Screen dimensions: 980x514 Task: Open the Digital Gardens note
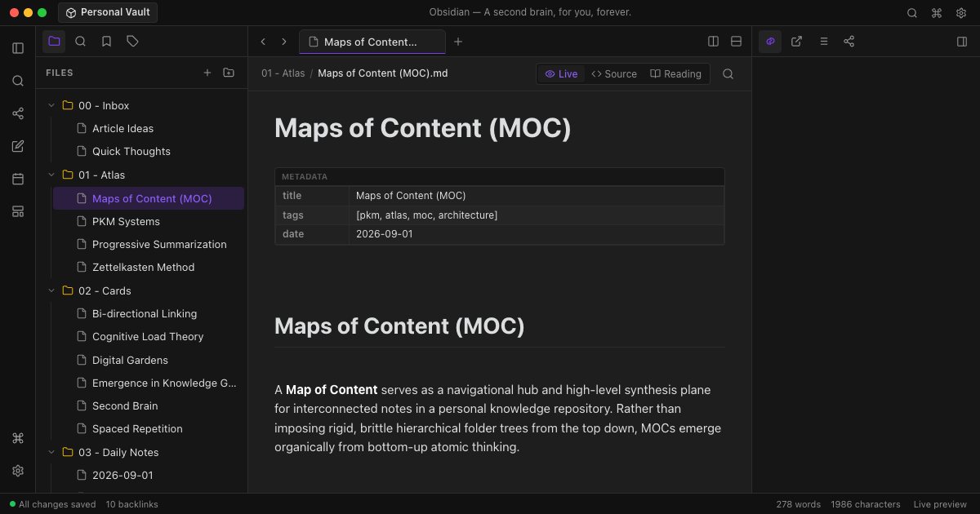coord(149,360)
